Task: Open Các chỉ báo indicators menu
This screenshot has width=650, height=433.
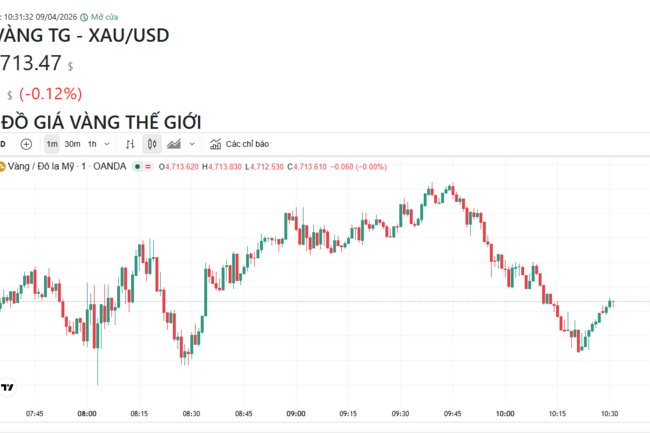Action: (247, 144)
